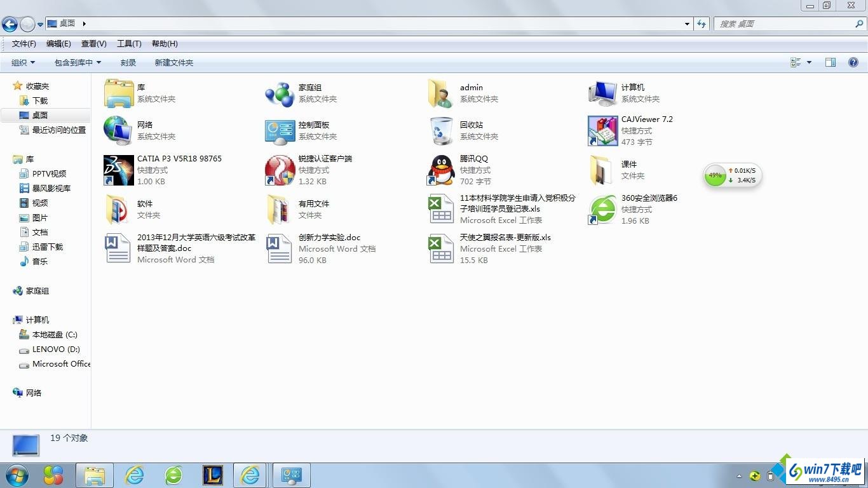This screenshot has width=868, height=488.
Task: Open the 帮助(H) menu
Action: [x=165, y=44]
